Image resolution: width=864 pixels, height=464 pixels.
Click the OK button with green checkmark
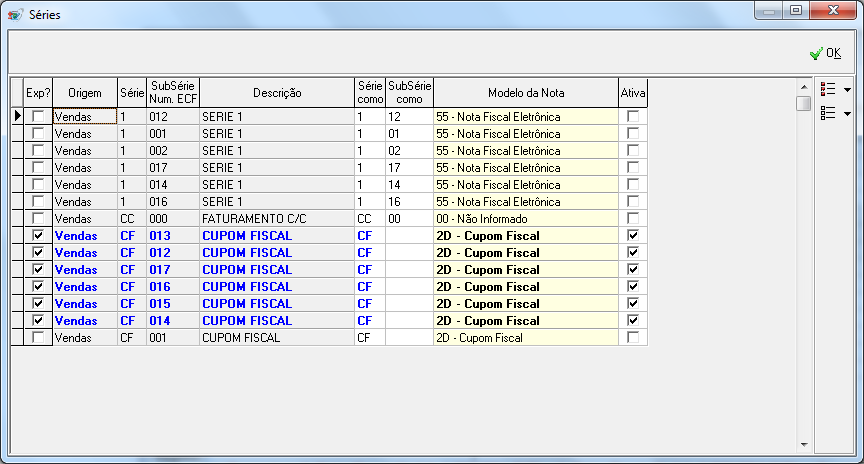tap(825, 53)
